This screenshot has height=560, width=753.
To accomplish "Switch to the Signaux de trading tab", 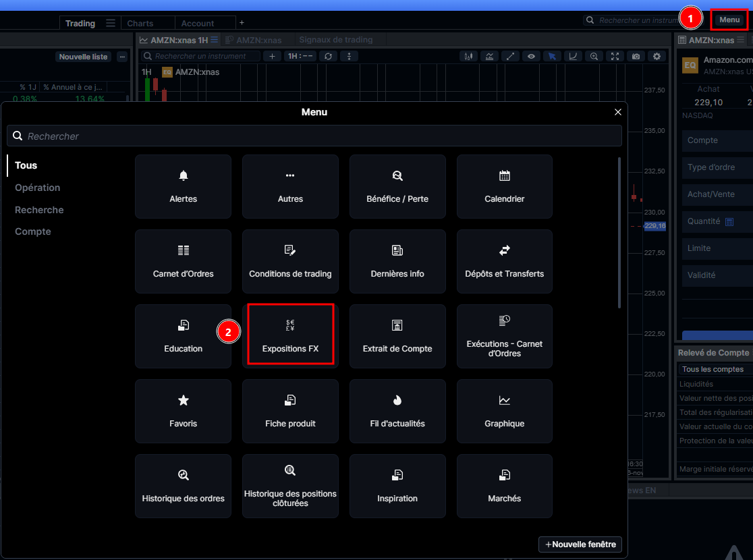I will click(x=335, y=40).
